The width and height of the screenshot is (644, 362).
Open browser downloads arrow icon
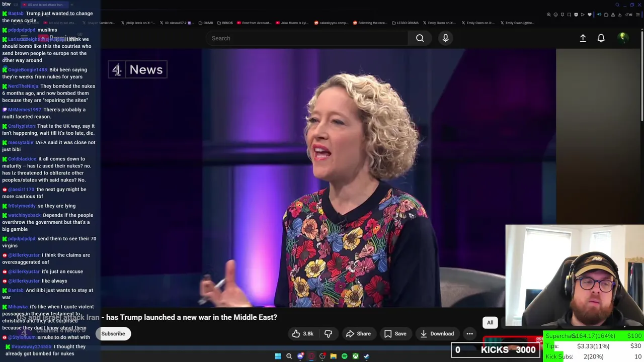(x=619, y=15)
